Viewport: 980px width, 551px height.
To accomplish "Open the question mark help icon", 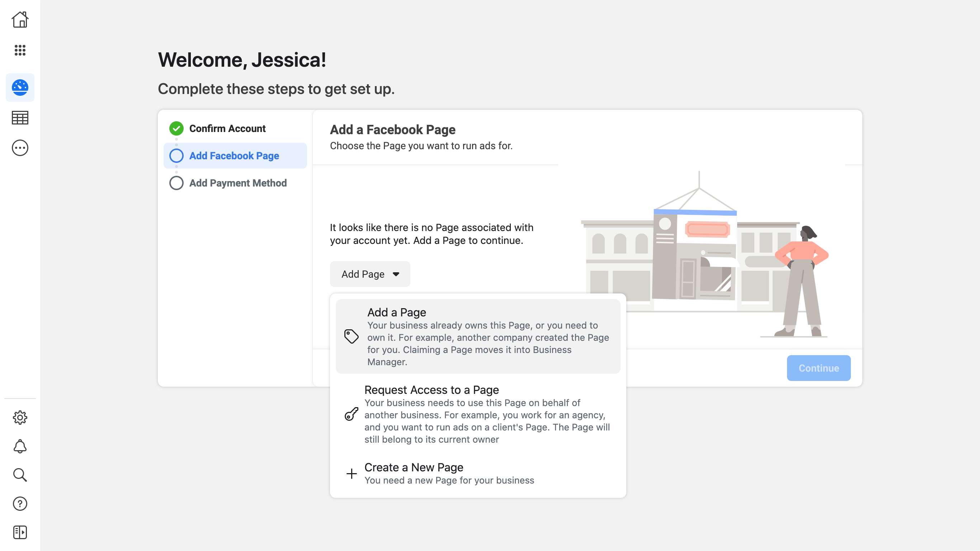I will pos(20,503).
